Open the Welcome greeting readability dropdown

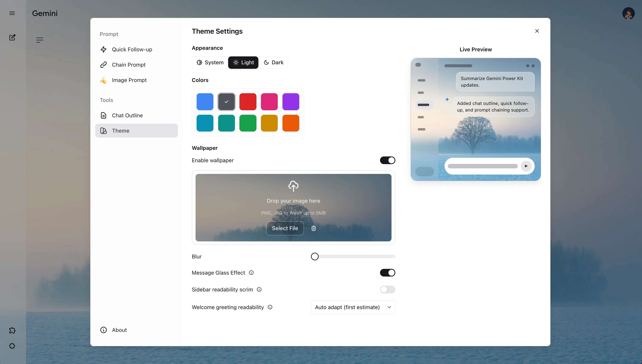point(353,307)
